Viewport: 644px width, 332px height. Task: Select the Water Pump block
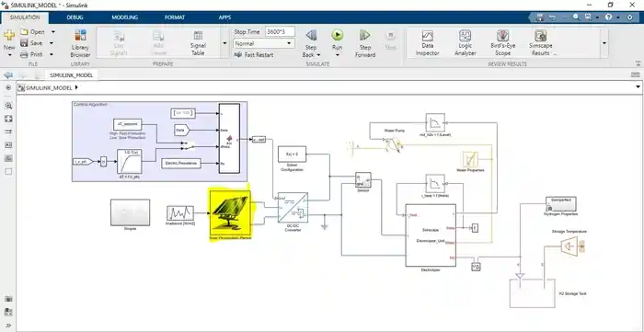coord(394,144)
